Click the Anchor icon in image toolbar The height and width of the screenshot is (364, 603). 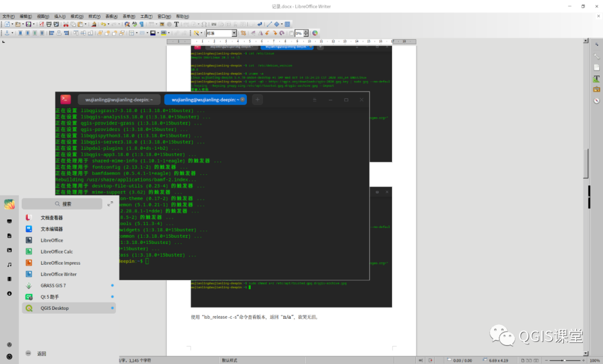pyautogui.click(x=7, y=33)
